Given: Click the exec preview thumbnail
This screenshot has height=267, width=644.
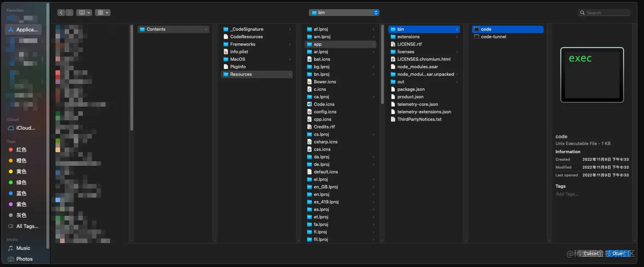Looking at the screenshot, I should [592, 75].
